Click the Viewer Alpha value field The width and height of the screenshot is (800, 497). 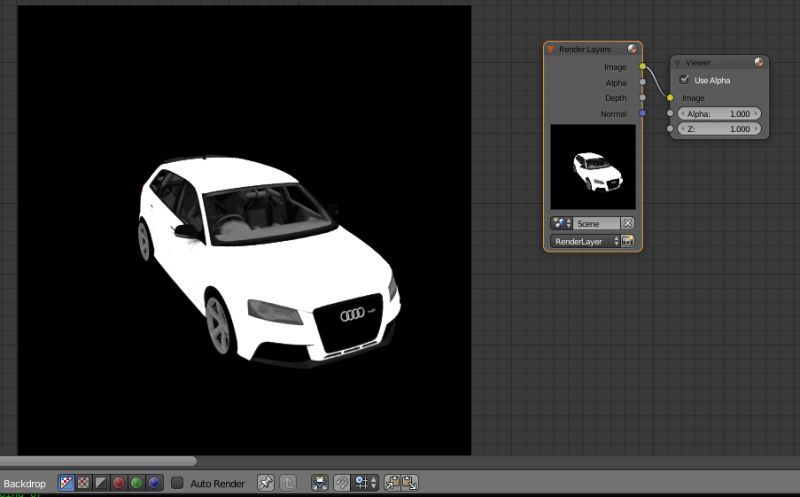tap(719, 114)
